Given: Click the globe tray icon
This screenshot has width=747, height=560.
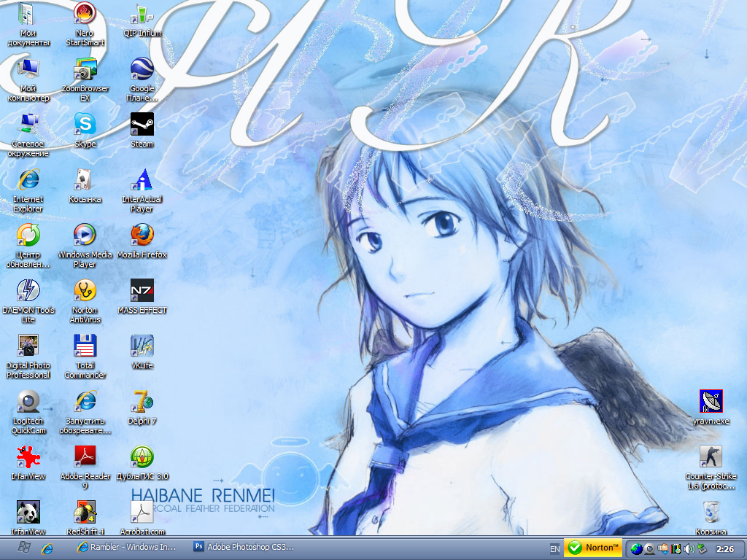Looking at the screenshot, I should point(636,549).
